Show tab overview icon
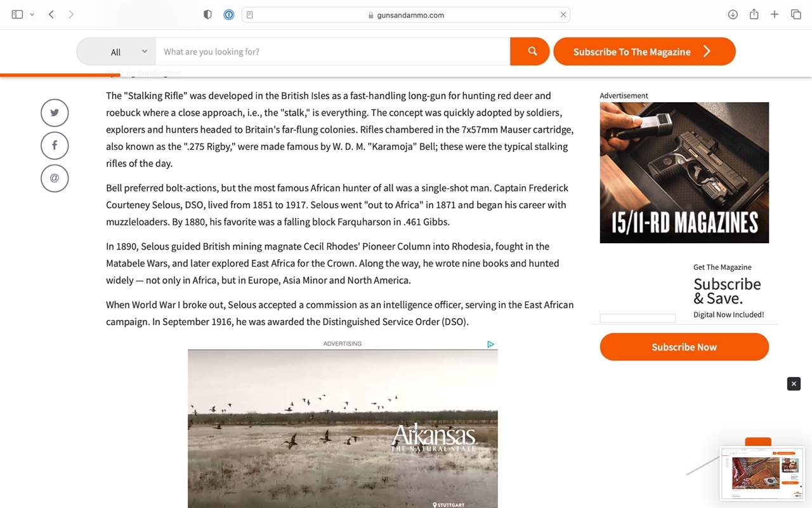The height and width of the screenshot is (508, 812). pyautogui.click(x=796, y=15)
